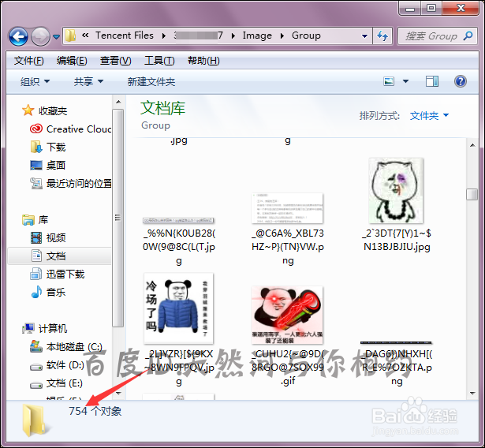Select the blue jacket panda jpg thumbnail

pyautogui.click(x=178, y=308)
